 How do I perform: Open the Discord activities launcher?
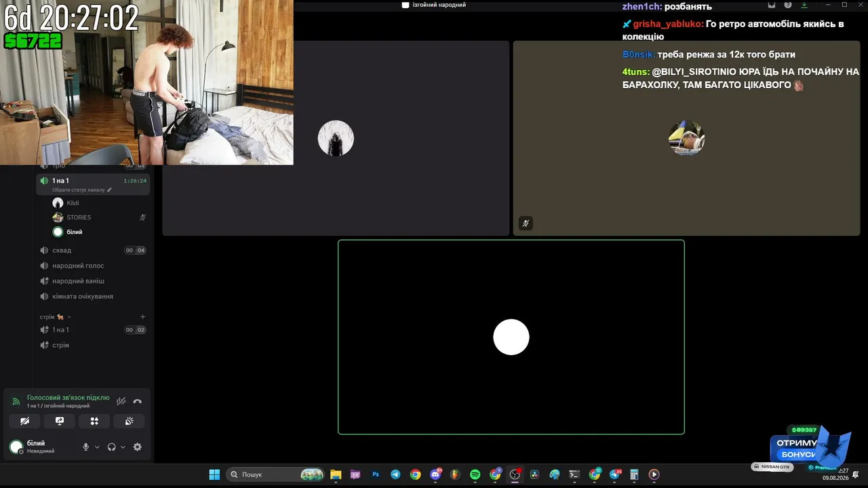pyautogui.click(x=94, y=421)
